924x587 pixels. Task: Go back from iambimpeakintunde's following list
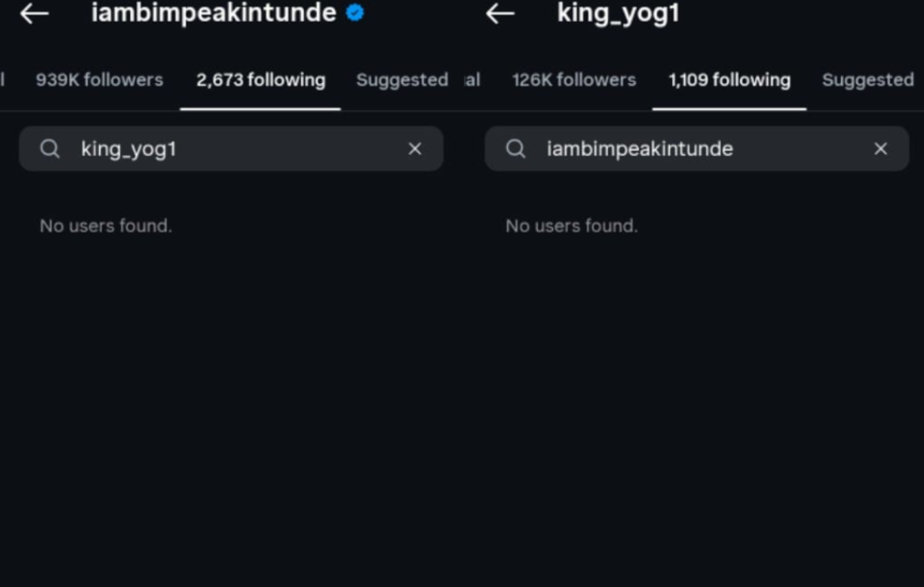point(34,14)
